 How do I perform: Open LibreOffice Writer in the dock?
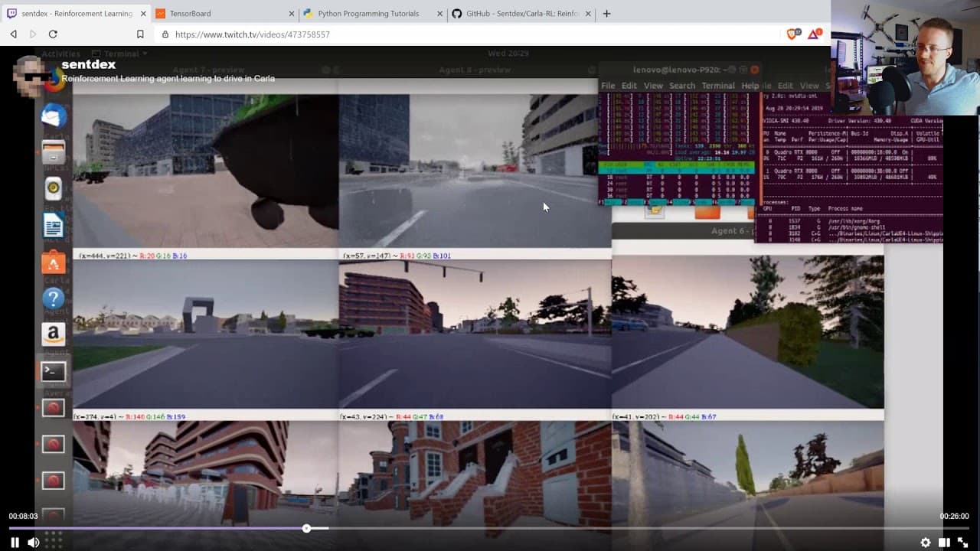click(54, 225)
